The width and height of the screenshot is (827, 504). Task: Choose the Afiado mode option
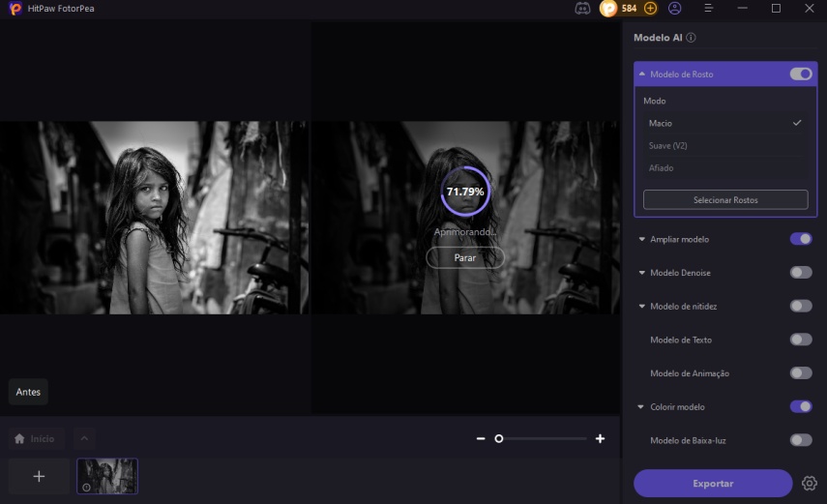pos(662,168)
